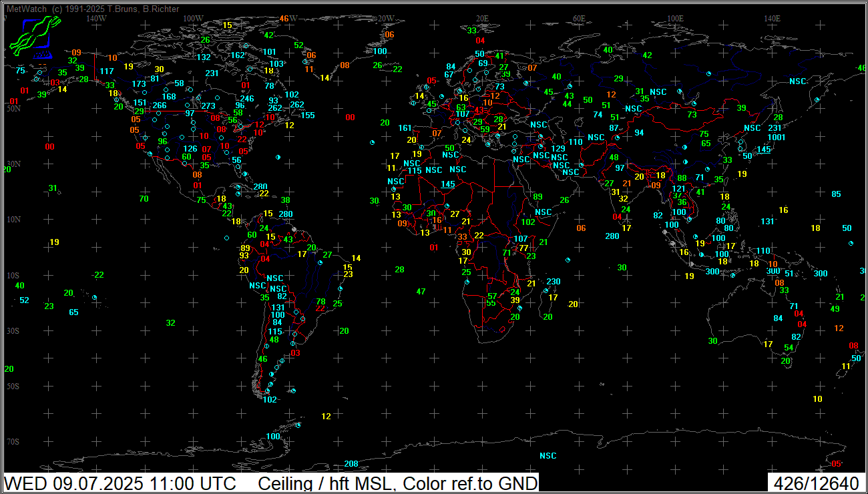Select the ceiling value 103
The width and height of the screenshot is (868, 494).
pyautogui.click(x=276, y=64)
